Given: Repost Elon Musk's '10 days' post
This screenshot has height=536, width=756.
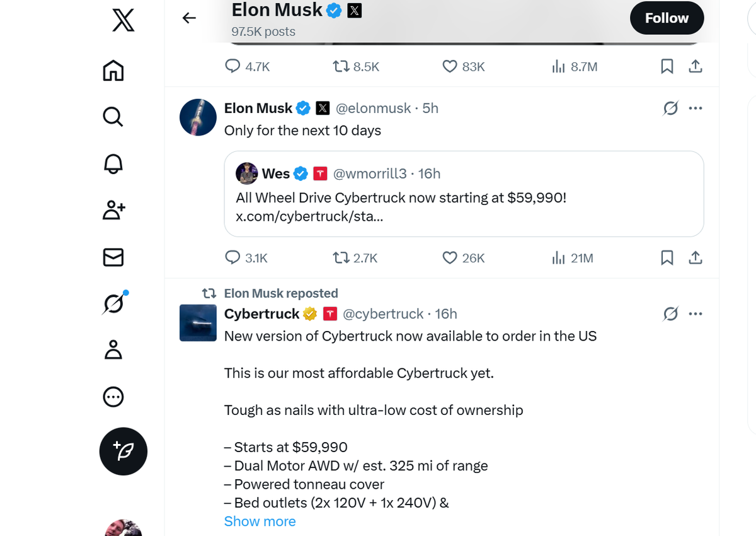Looking at the screenshot, I should click(341, 257).
